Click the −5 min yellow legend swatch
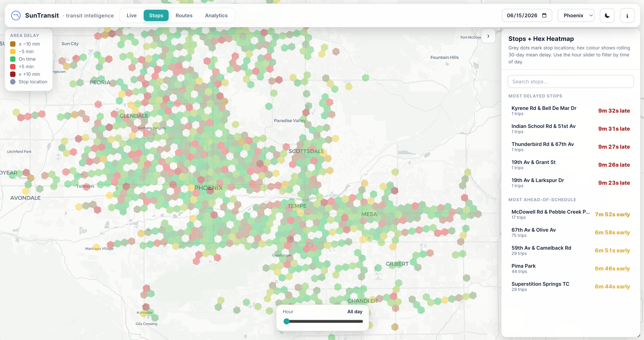 tap(13, 52)
